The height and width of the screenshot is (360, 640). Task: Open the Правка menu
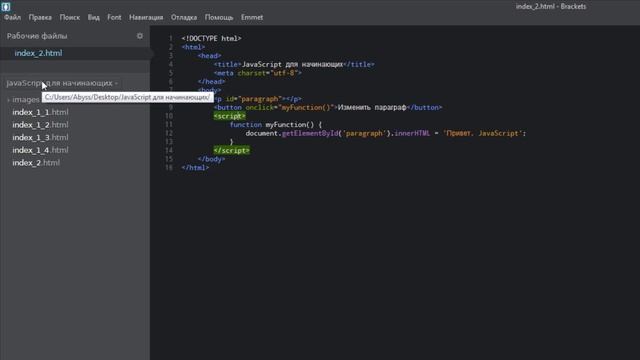40,17
